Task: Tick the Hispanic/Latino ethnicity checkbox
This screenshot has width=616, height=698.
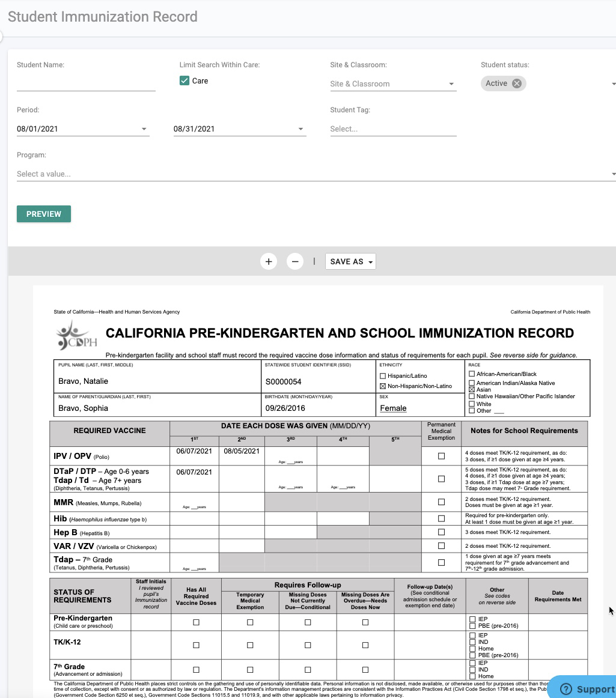Action: pyautogui.click(x=383, y=376)
